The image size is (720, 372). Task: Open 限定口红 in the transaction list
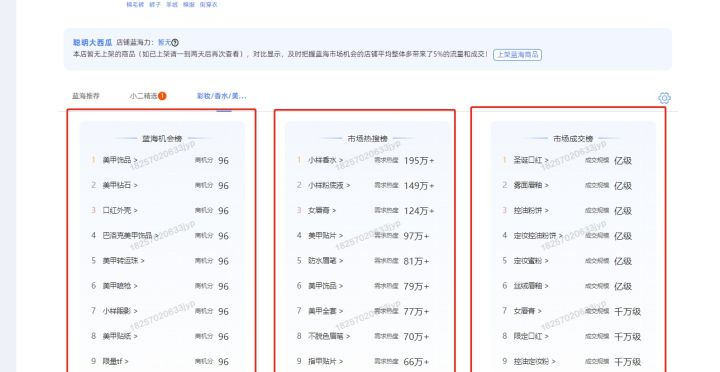click(531, 336)
